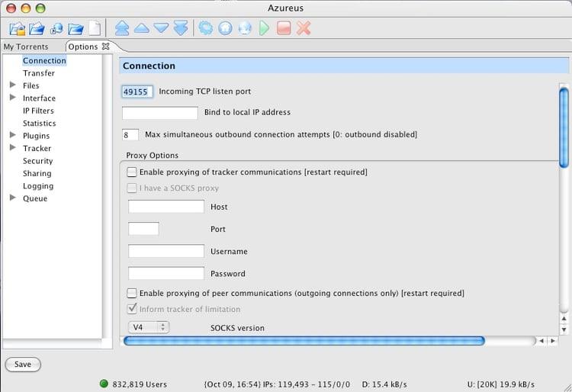572x392 pixels.
Task: Select Connection in the options tree
Action: [x=44, y=60]
